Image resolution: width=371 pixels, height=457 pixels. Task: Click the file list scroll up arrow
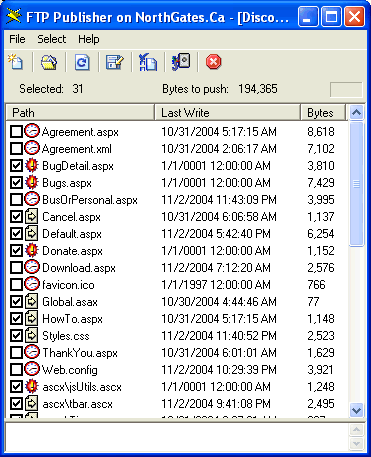(x=356, y=113)
